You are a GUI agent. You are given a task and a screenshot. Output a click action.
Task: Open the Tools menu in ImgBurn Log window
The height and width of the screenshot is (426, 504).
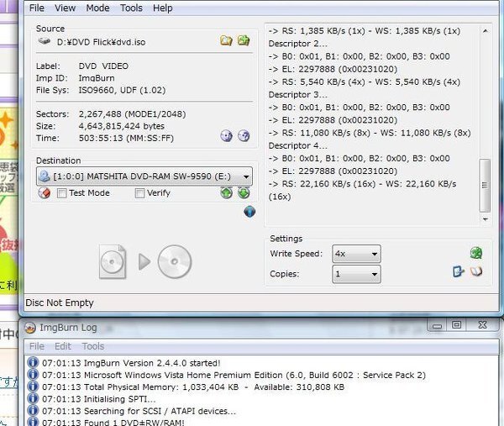(93, 346)
